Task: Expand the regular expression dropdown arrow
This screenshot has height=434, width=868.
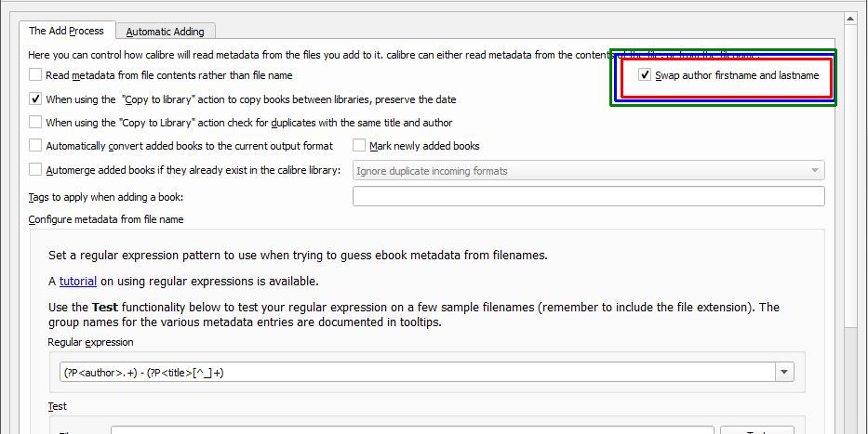Action: (x=785, y=373)
